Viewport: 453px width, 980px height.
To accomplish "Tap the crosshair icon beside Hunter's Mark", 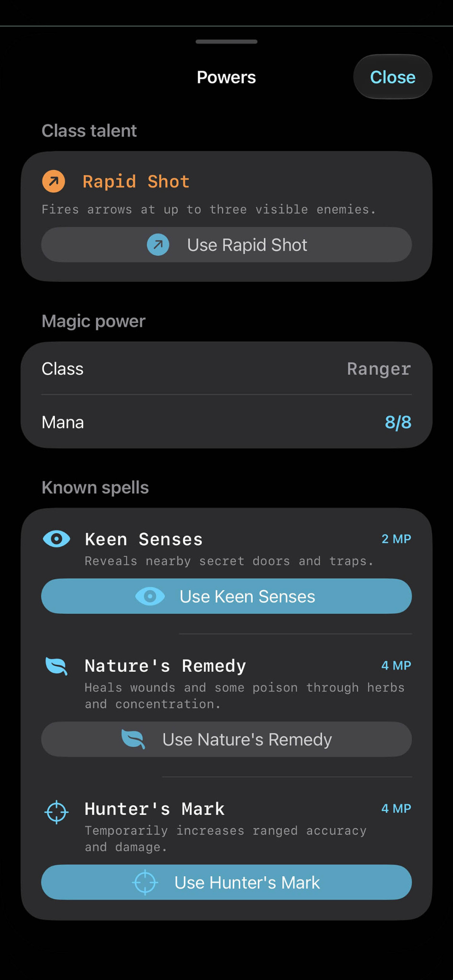I will point(57,812).
